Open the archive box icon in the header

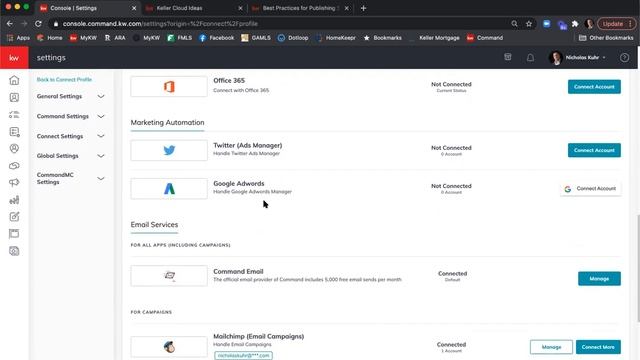point(508,57)
